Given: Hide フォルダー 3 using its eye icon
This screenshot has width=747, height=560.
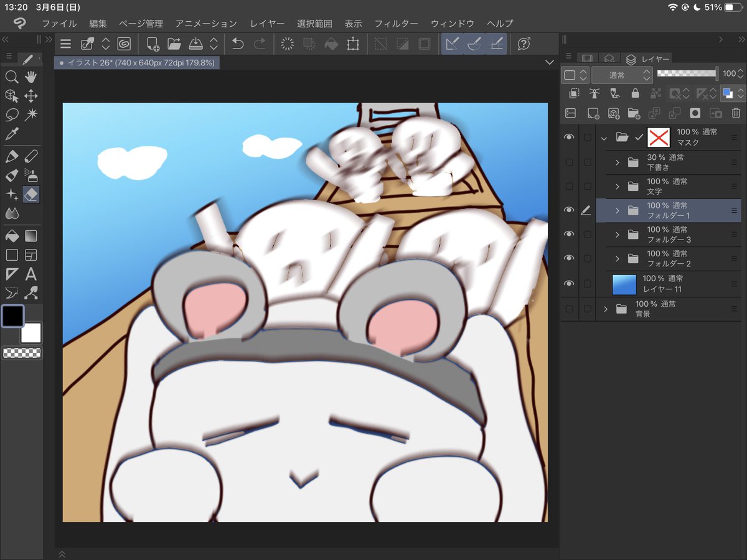Looking at the screenshot, I should pyautogui.click(x=569, y=234).
